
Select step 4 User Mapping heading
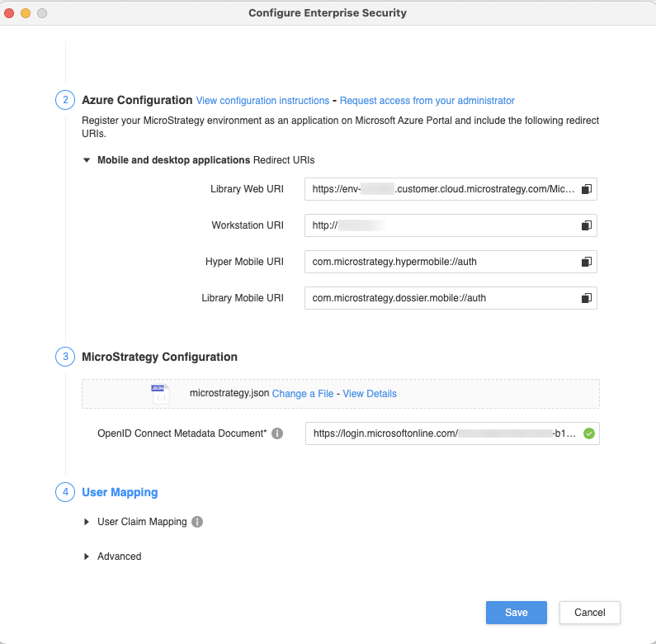(x=120, y=492)
